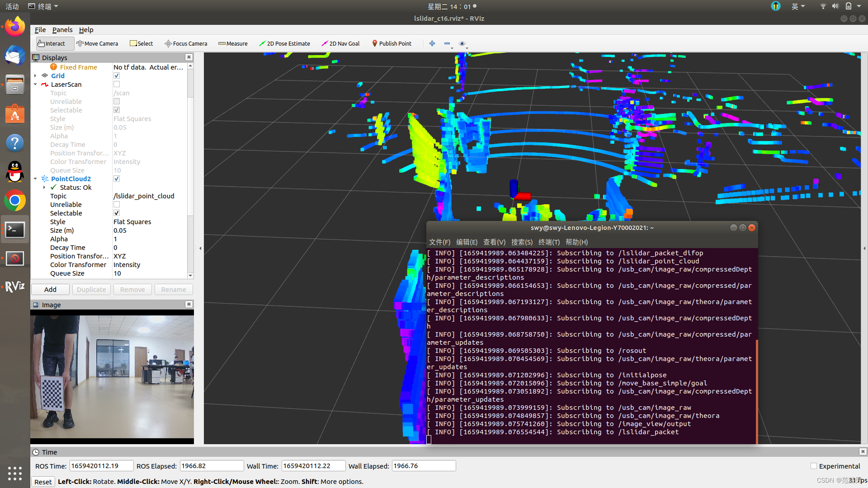Switch to Terminal in the dock

tap(15, 230)
